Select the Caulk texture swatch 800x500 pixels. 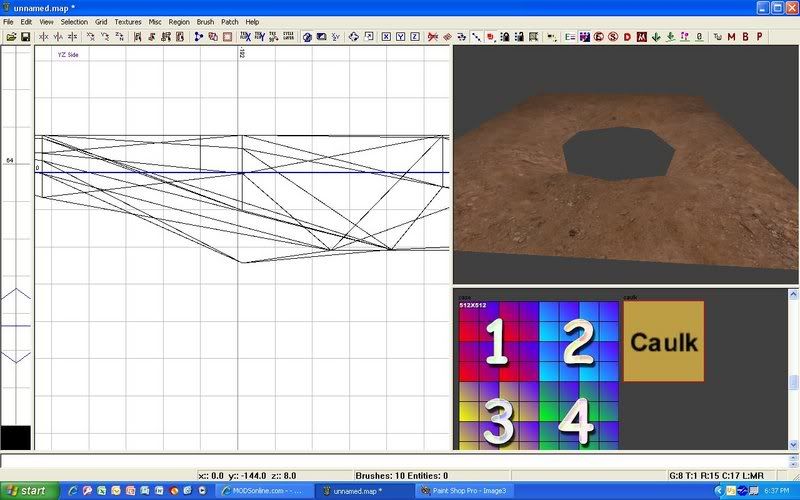coord(663,341)
